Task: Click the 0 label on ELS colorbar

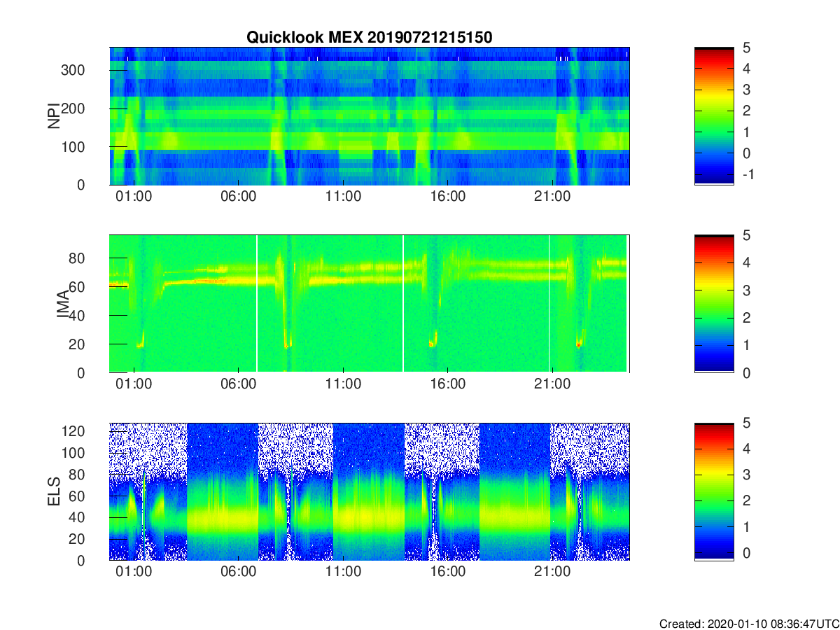Action: (746, 553)
